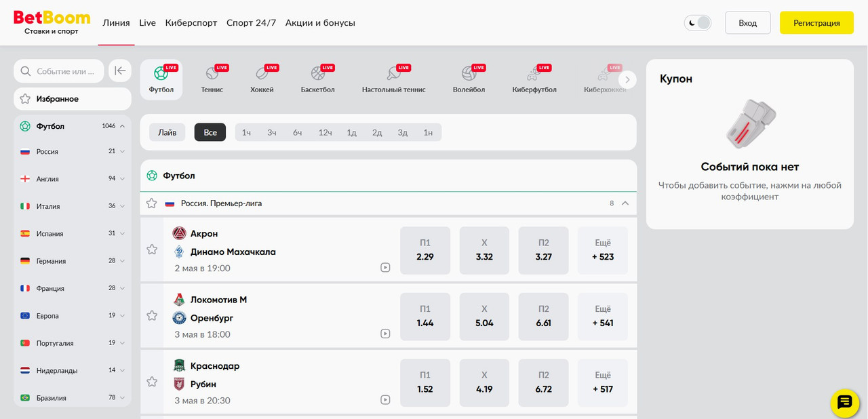This screenshot has height=419, width=868.
Task: Open the Киберспорт tab
Action: click(x=191, y=23)
